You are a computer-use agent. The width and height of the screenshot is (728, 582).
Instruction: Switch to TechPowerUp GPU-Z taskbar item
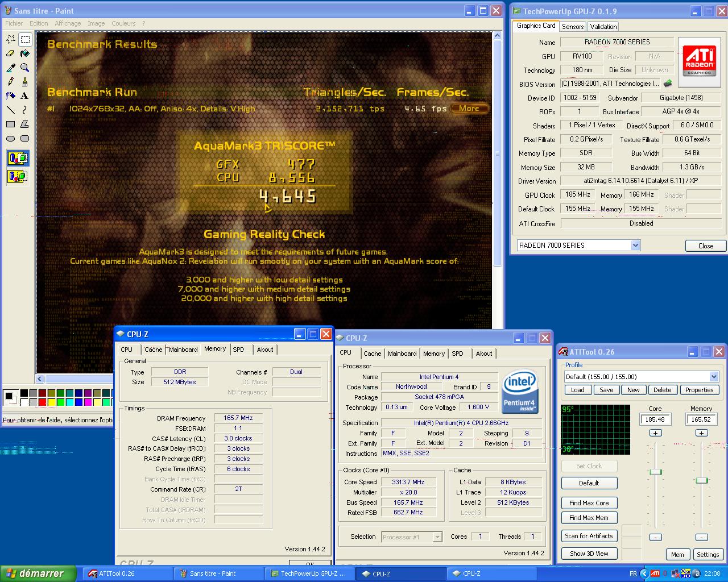pyautogui.click(x=309, y=573)
